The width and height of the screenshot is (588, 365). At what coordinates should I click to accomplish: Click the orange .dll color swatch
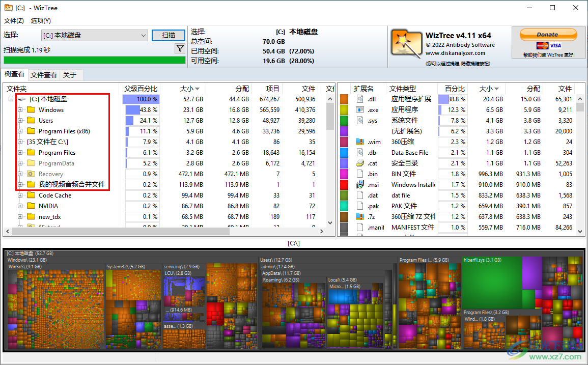click(344, 99)
